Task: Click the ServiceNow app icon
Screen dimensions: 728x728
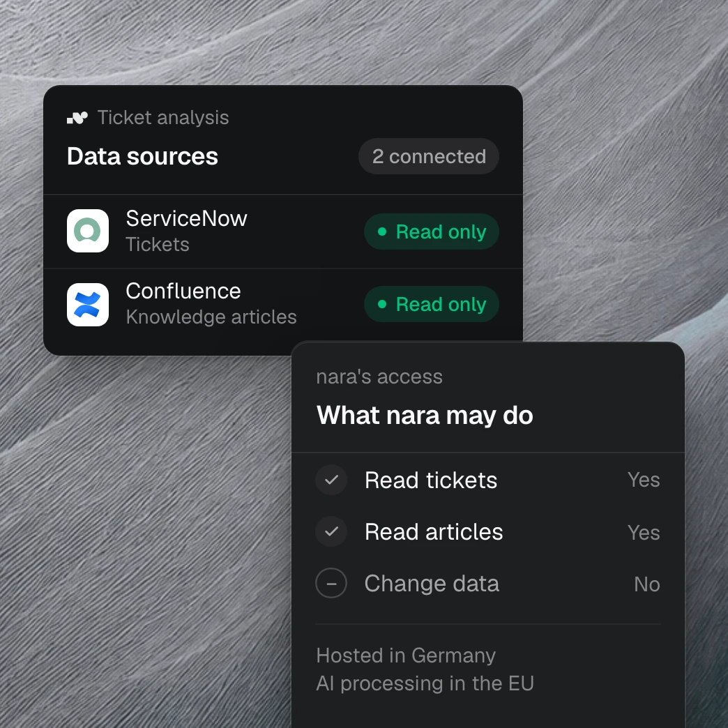Action: 88,231
